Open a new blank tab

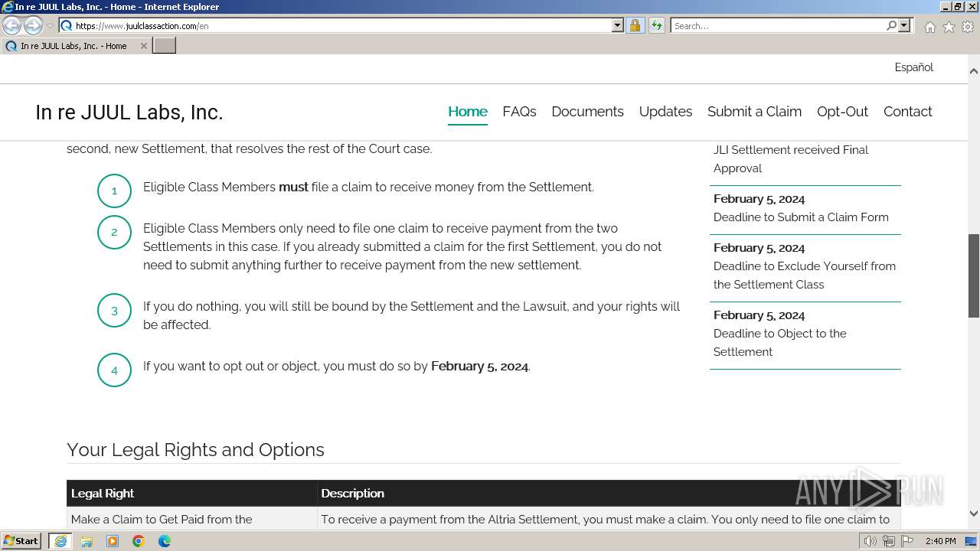click(165, 46)
